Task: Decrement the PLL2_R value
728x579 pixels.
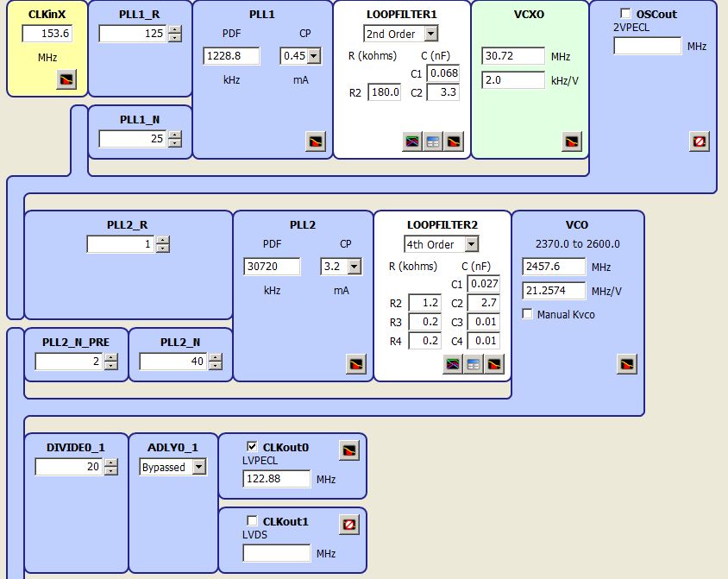Action: pos(162,248)
